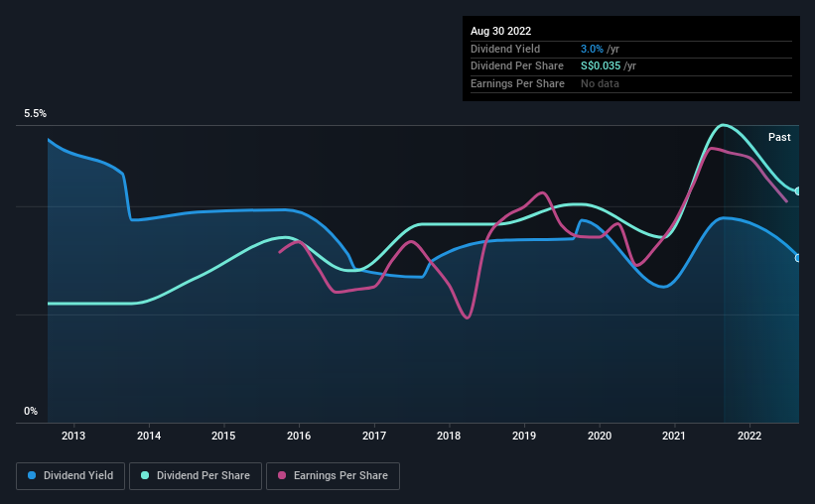Image resolution: width=815 pixels, height=504 pixels.
Task: Click the Past region label
Action: coord(779,137)
